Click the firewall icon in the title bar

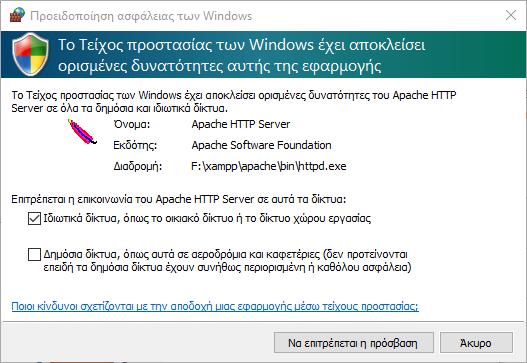17,15
